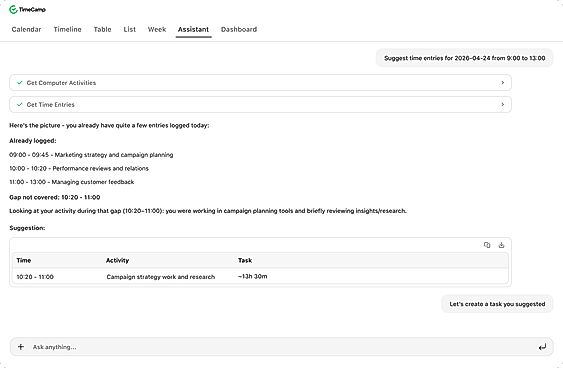Viewport: 563px width, 368px height.
Task: Open the Calendar tab
Action: [26, 29]
